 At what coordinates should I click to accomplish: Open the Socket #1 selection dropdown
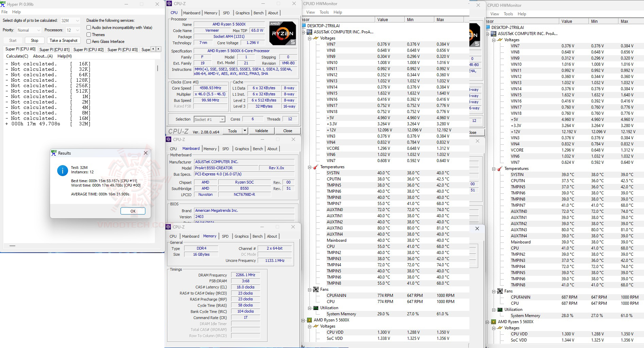[x=209, y=120]
